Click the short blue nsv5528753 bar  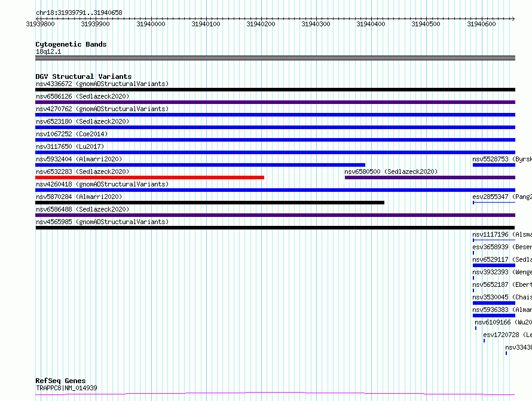[x=494, y=165]
